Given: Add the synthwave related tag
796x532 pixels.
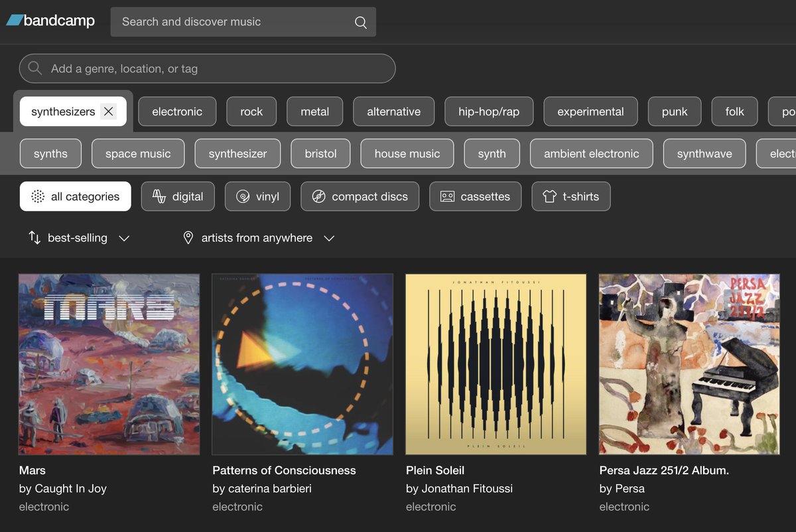Looking at the screenshot, I should pos(704,153).
